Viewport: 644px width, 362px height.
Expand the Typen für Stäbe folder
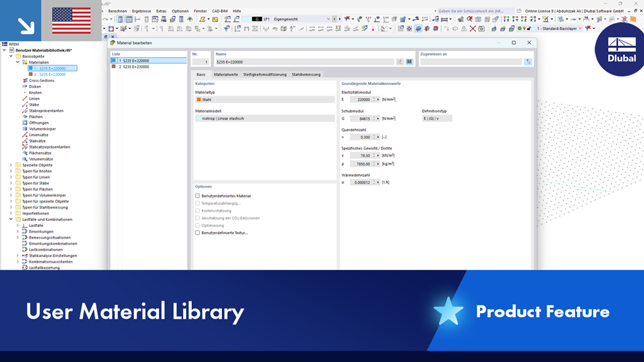pos(11,183)
